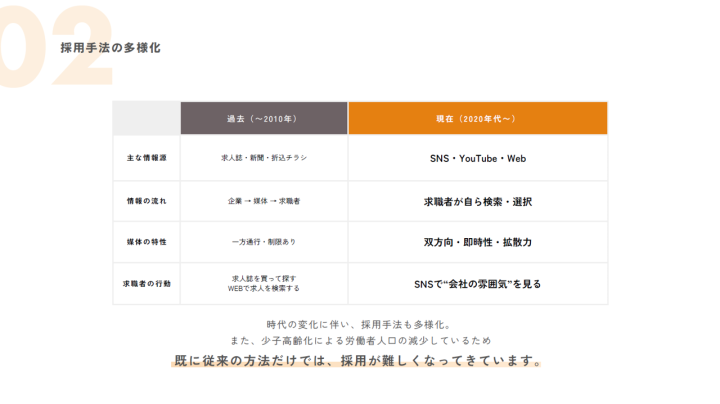Screen dimensions: 720x404
Task: Click the 情報の流れ row label
Action: 146,201
